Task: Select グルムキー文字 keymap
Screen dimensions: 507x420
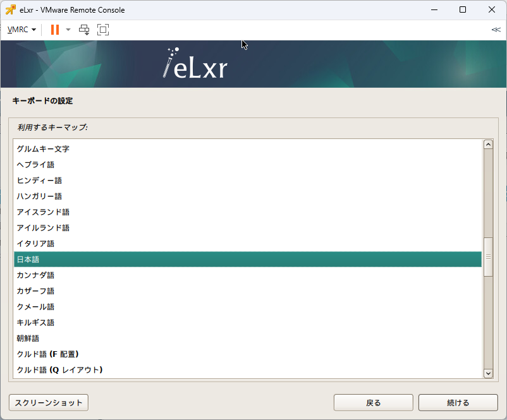Action: pyautogui.click(x=248, y=148)
